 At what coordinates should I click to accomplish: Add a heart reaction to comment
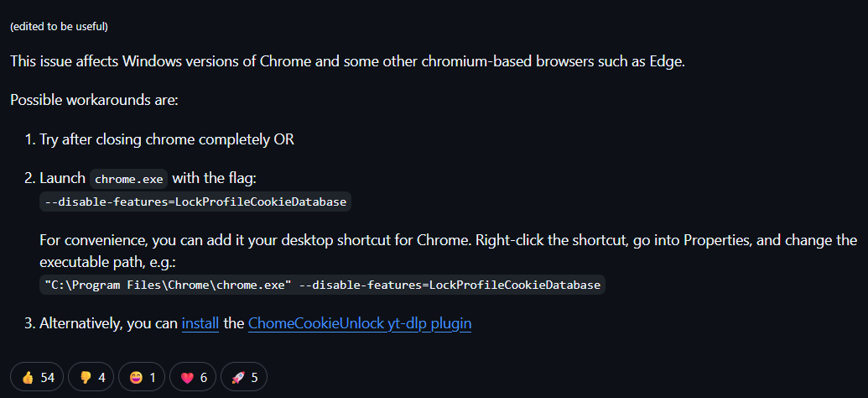click(x=193, y=377)
